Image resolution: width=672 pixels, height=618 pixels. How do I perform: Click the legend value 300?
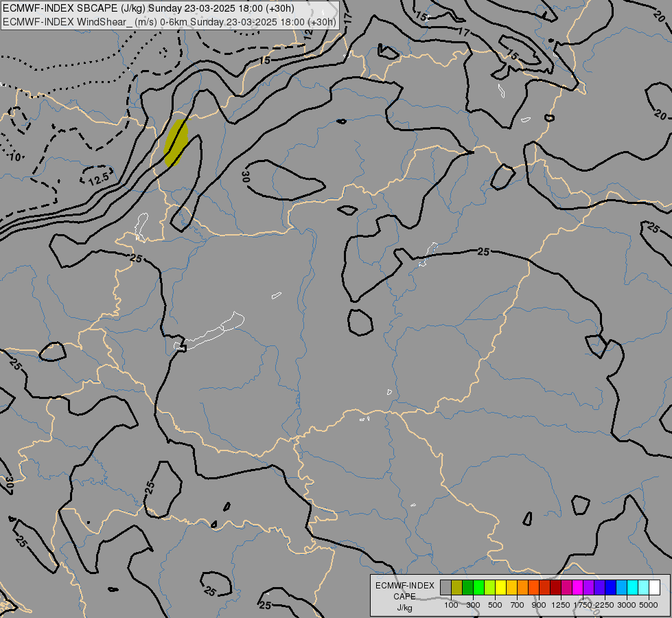(473, 605)
